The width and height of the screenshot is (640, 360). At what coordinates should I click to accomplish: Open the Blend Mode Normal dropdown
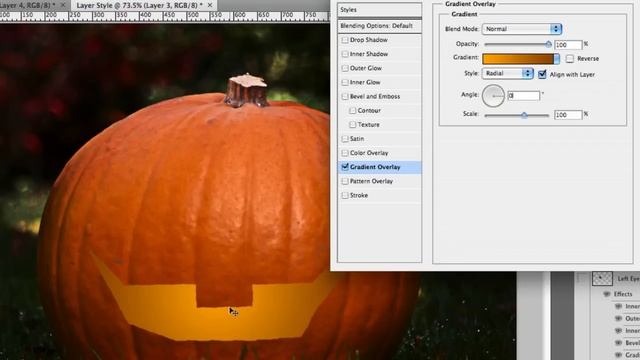(x=522, y=29)
